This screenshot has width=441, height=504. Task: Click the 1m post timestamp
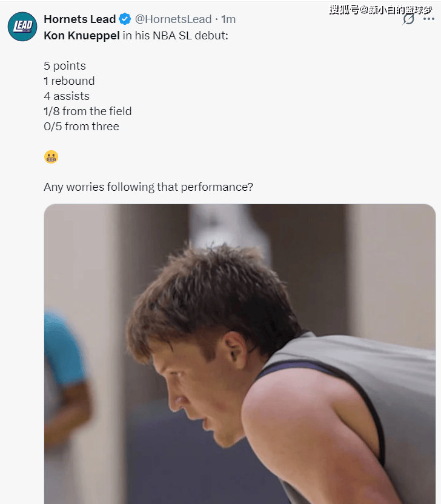click(x=228, y=19)
